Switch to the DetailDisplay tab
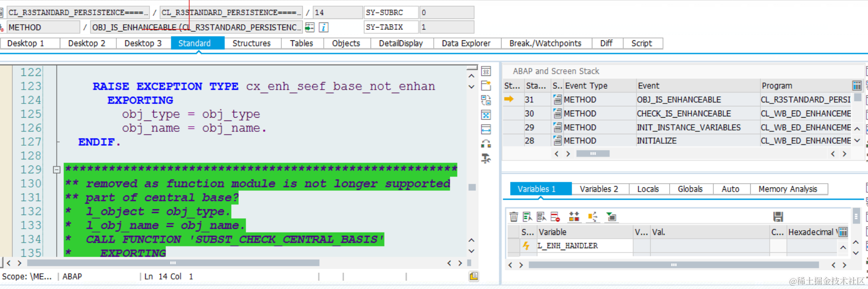Image resolution: width=868 pixels, height=289 pixels. (401, 43)
